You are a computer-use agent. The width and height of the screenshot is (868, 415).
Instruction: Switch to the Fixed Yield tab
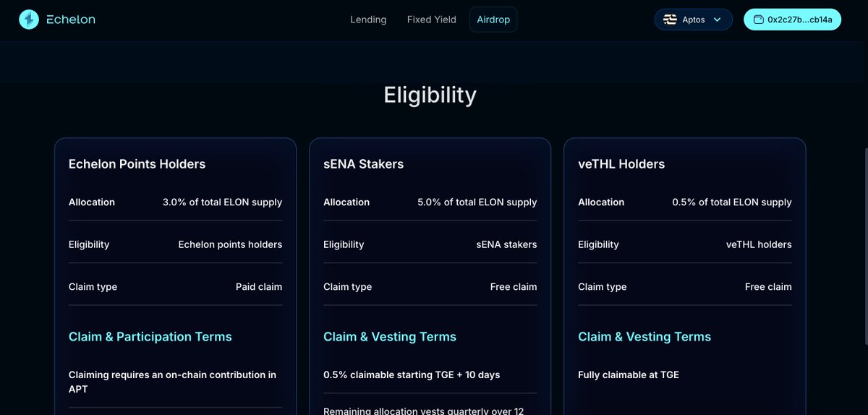click(x=431, y=20)
